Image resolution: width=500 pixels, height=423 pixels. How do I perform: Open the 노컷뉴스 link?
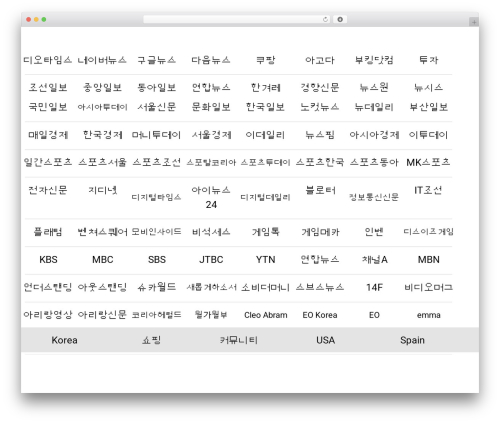pyautogui.click(x=320, y=107)
